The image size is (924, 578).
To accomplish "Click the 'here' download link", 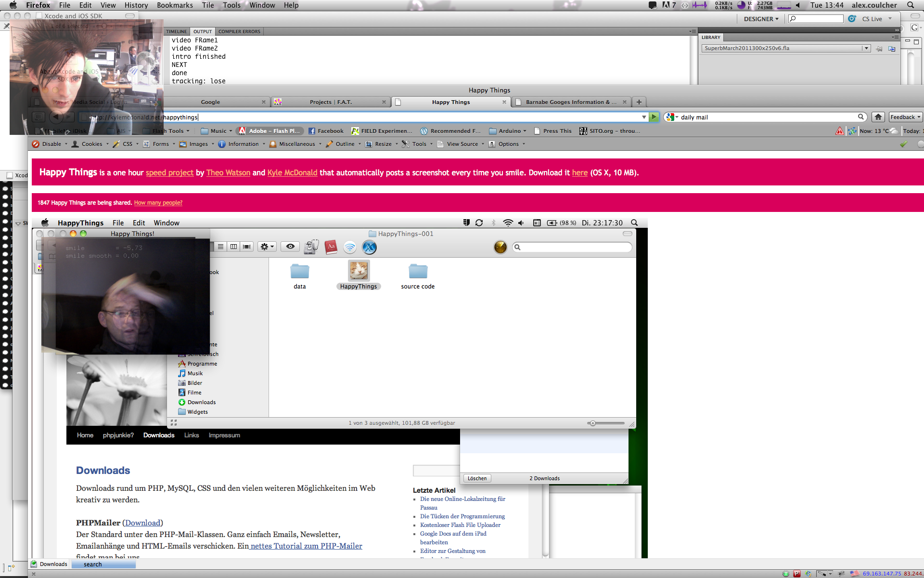I will pos(579,172).
